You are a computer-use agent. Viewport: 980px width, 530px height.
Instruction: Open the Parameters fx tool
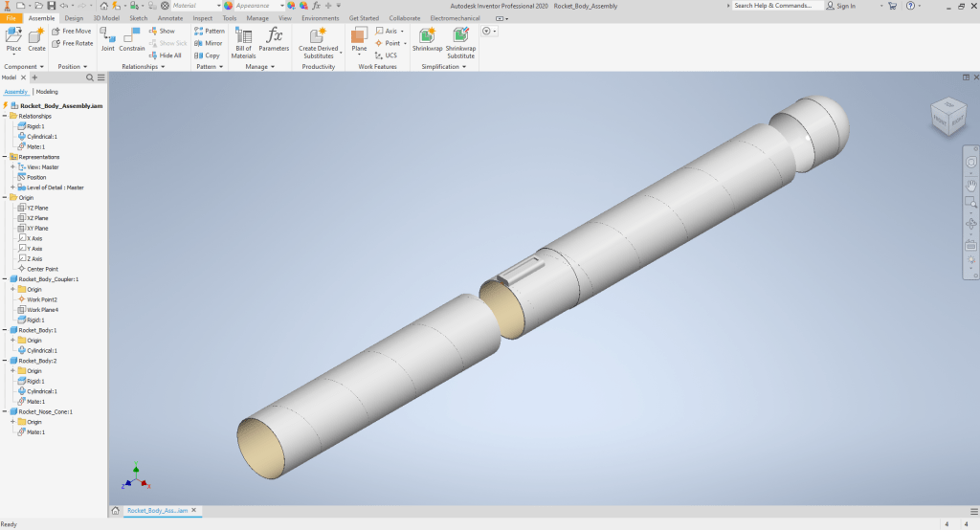274,39
